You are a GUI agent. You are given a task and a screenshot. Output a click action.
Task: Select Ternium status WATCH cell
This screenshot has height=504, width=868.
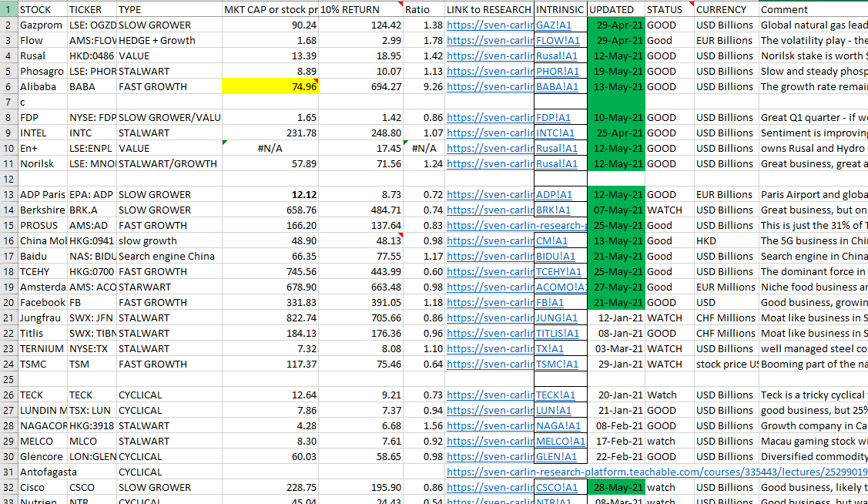tap(669, 349)
